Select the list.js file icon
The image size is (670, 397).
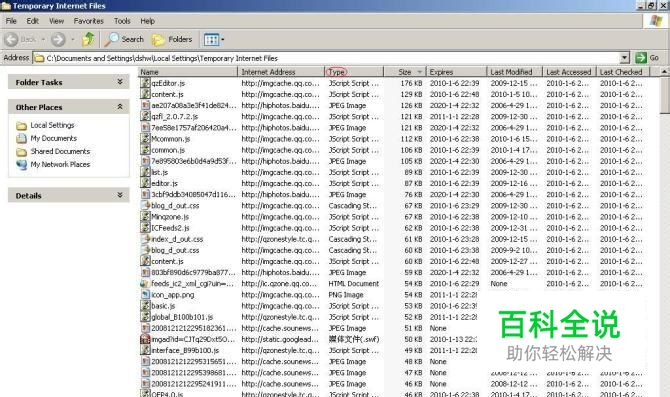pyautogui.click(x=145, y=172)
